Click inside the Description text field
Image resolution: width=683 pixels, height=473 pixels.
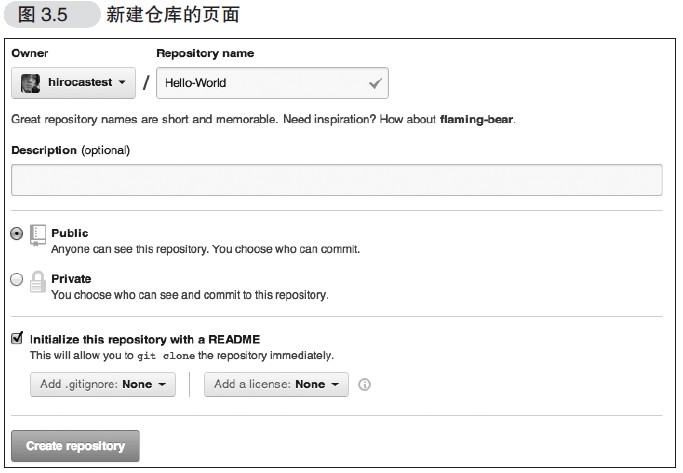(x=336, y=180)
